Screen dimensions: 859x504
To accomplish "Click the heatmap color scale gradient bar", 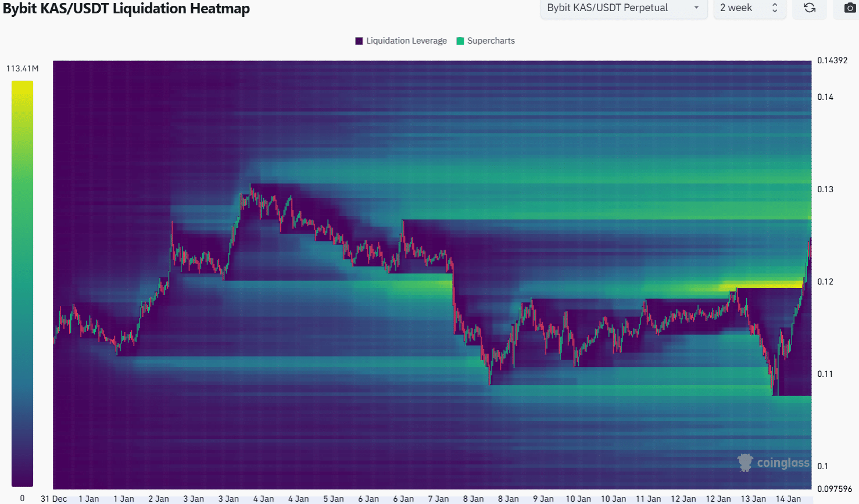I will [22, 283].
